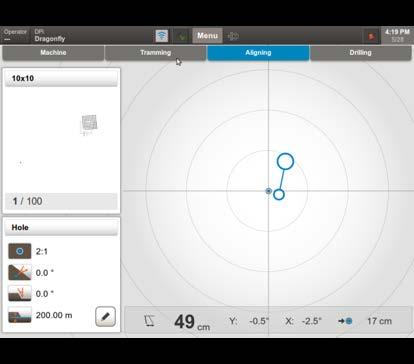Switch to the Tramming tab
The height and width of the screenshot is (364, 414).
(x=155, y=53)
